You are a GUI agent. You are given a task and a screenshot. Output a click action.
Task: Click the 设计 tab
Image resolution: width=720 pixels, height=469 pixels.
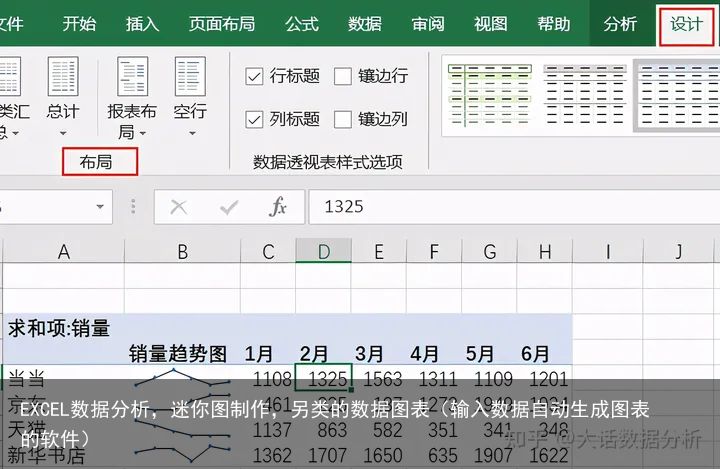click(x=686, y=24)
